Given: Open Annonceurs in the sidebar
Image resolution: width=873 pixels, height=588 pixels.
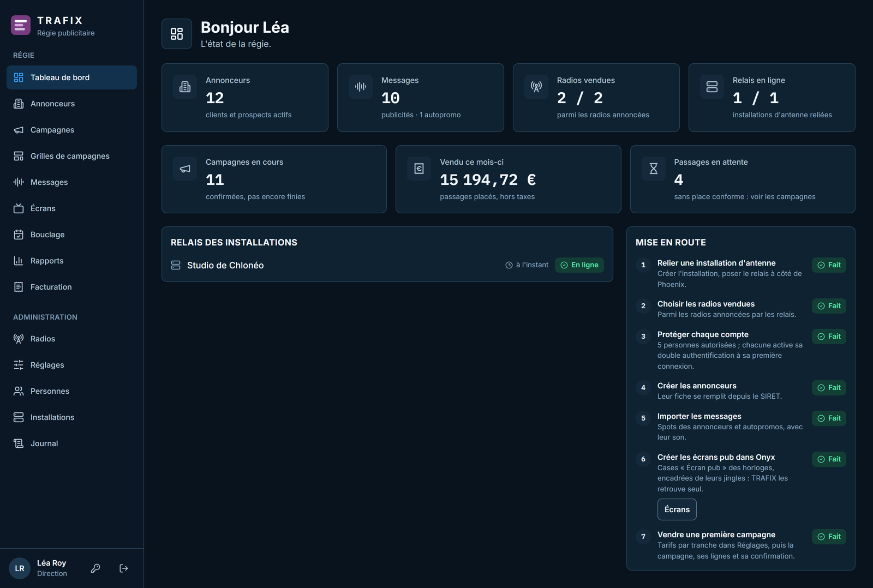Looking at the screenshot, I should (71, 104).
